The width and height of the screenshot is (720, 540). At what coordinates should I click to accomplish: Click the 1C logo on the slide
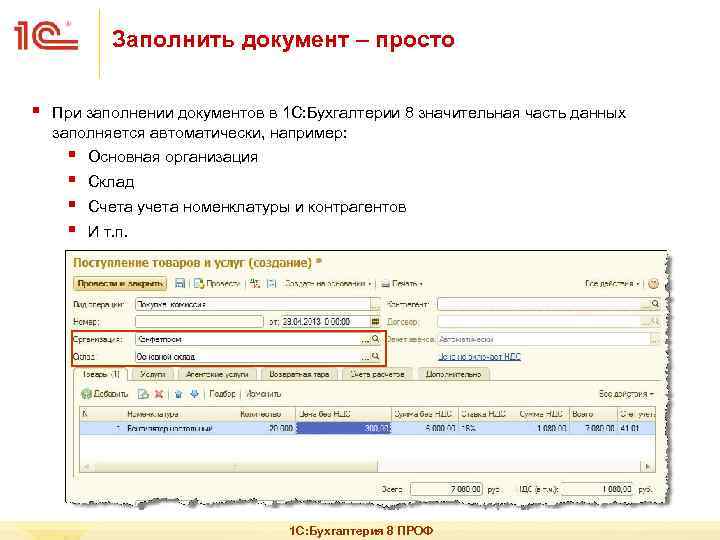(x=46, y=35)
